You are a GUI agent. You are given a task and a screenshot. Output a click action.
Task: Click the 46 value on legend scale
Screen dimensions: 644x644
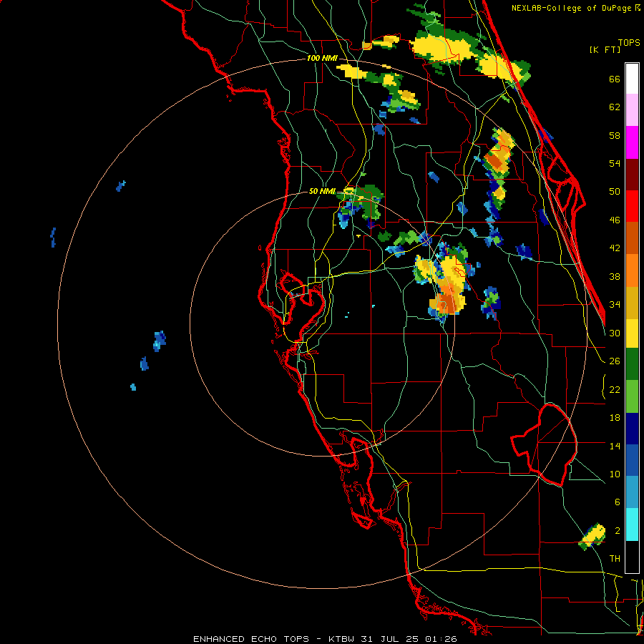tap(615, 220)
